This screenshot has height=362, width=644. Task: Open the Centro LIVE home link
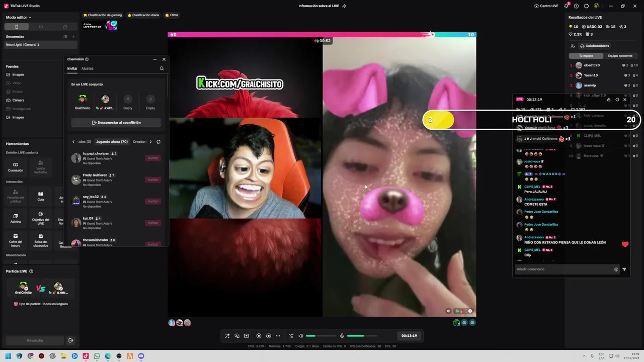546,6
